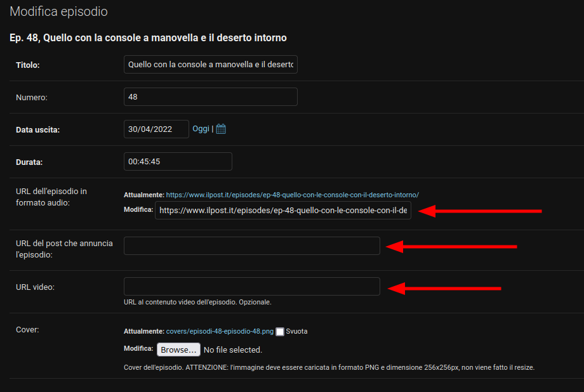Open the covers/episodi-48-episodio-48.png link
584x392 pixels.
click(220, 331)
